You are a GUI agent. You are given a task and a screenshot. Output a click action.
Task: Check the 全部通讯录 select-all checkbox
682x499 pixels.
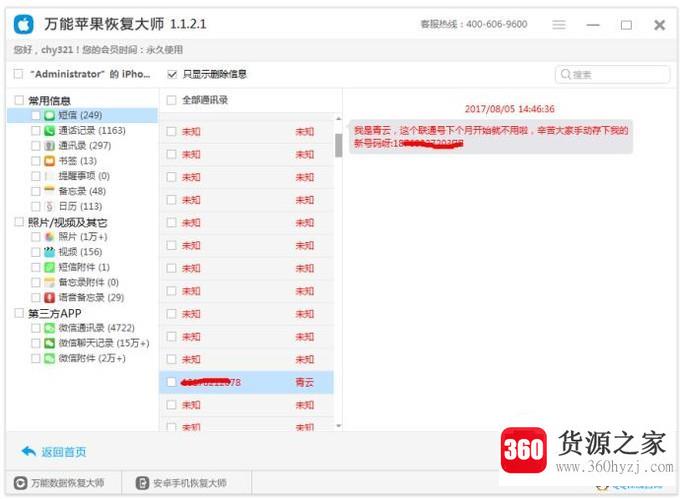click(x=172, y=100)
